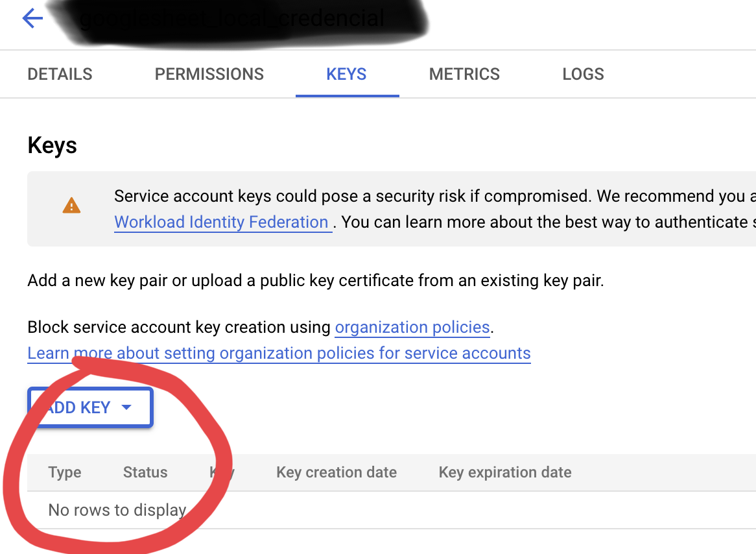Click the orange warning triangle icon
756x554 pixels.
pyautogui.click(x=71, y=206)
